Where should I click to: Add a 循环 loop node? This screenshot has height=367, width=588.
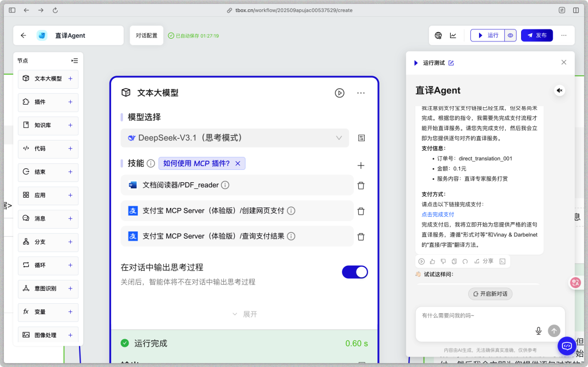[x=70, y=265]
